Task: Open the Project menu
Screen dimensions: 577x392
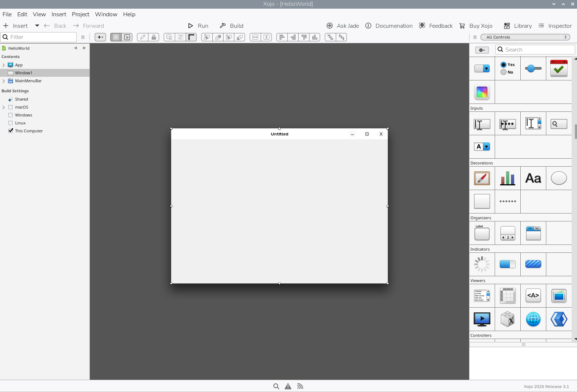Action: pos(80,14)
